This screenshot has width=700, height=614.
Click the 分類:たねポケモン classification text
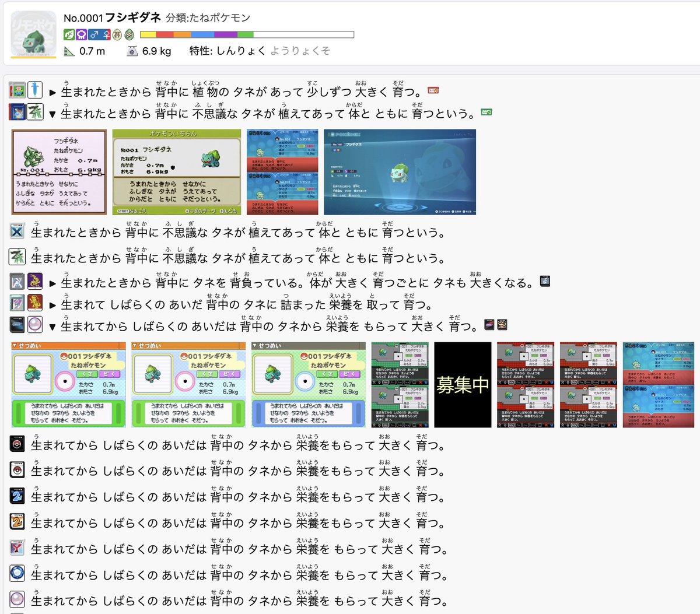point(208,17)
